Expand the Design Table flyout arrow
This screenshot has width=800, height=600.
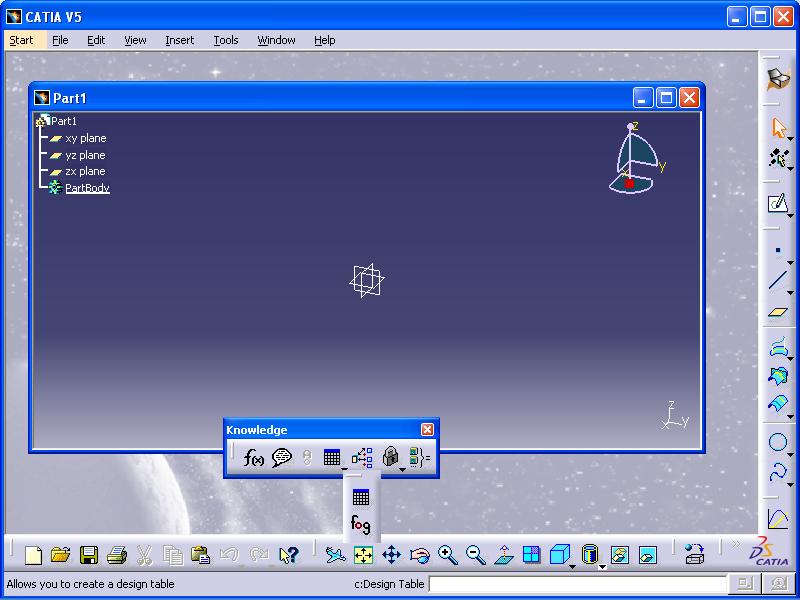[x=344, y=468]
